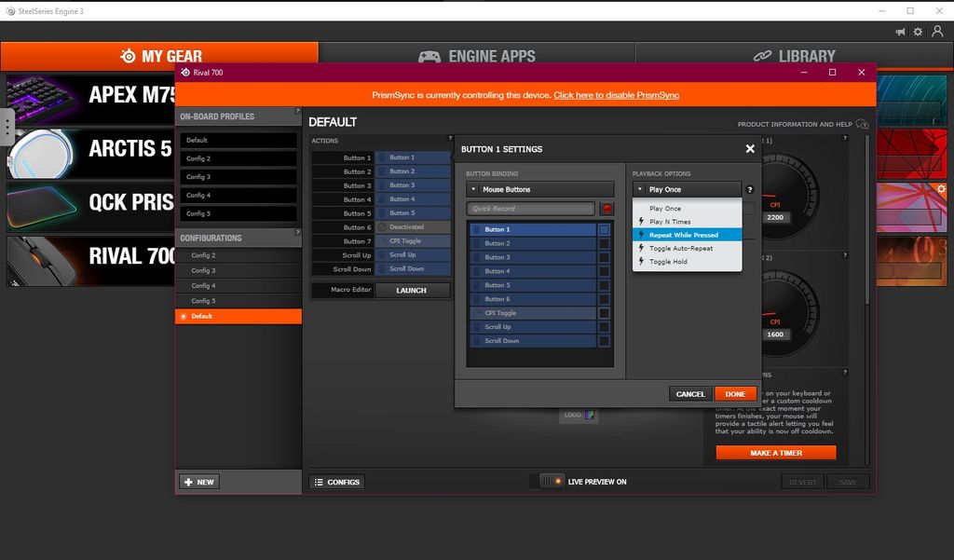Tick the checkbox beside Scroll Up
The width and height of the screenshot is (954, 560).
605,326
